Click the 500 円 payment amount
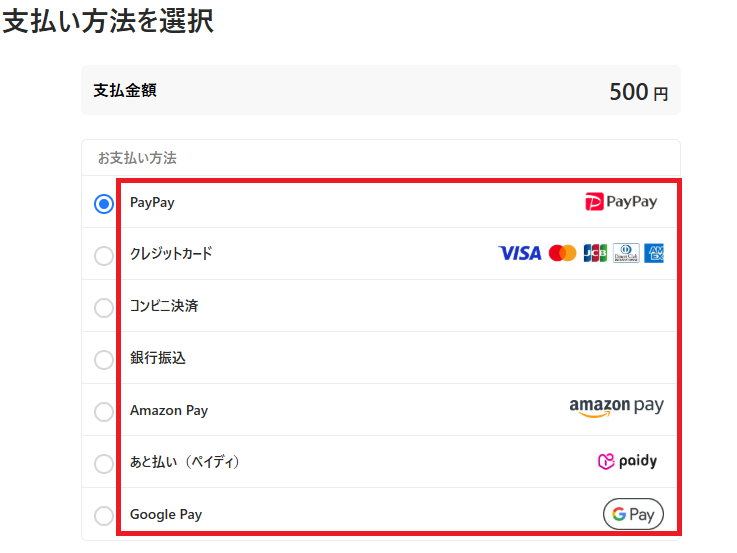Screen dimensions: 737x553 pos(638,92)
